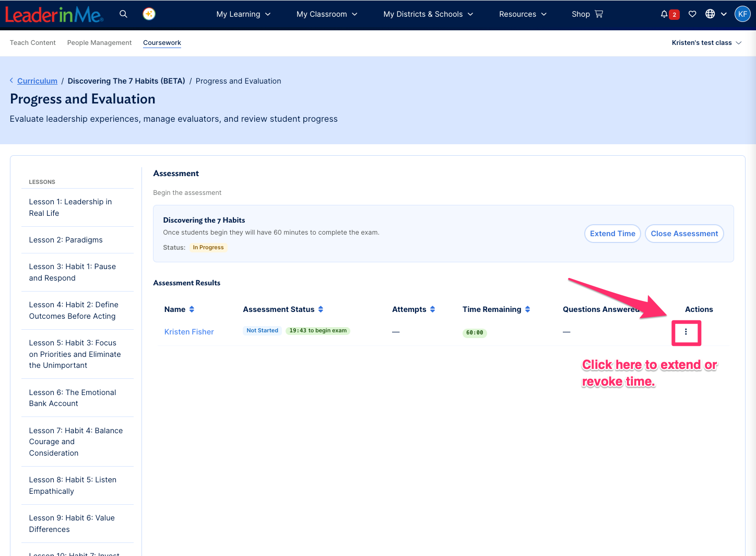The height and width of the screenshot is (556, 756).
Task: Click the heart favorites icon
Action: coord(692,14)
